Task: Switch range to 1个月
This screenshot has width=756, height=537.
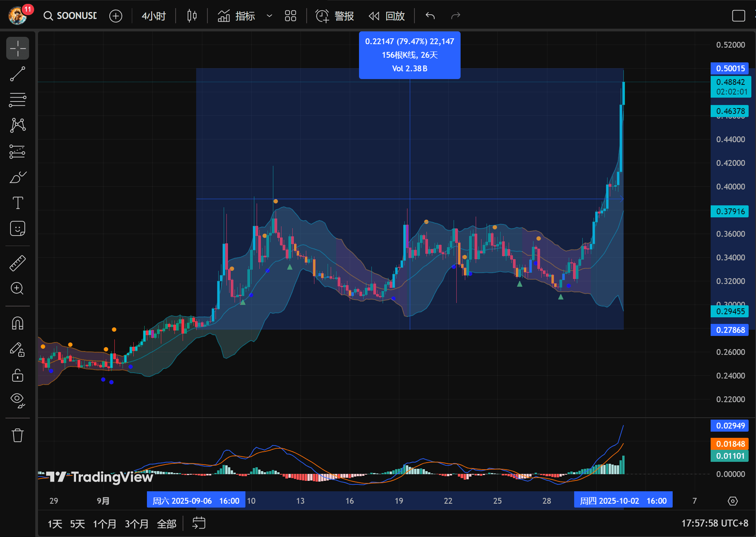Action: tap(104, 524)
